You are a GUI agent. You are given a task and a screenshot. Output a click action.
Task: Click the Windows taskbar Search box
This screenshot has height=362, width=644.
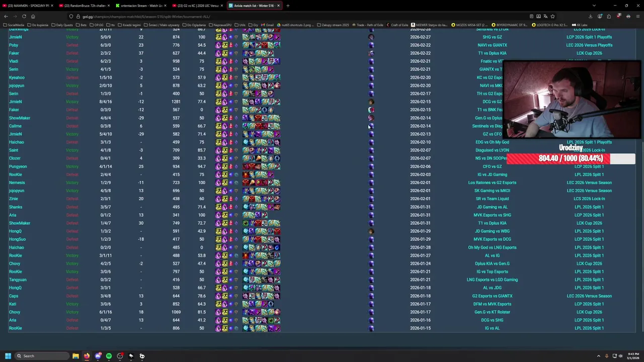coord(42,356)
